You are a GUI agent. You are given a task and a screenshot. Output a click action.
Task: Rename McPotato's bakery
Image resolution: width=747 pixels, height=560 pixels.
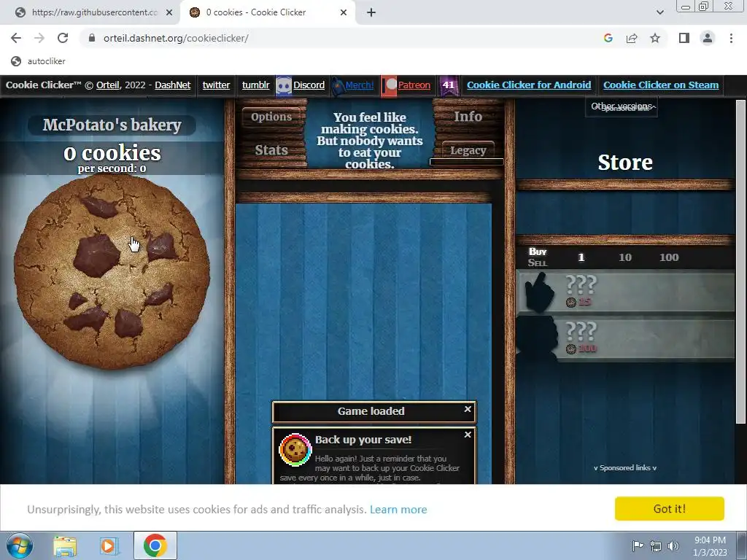click(x=112, y=125)
